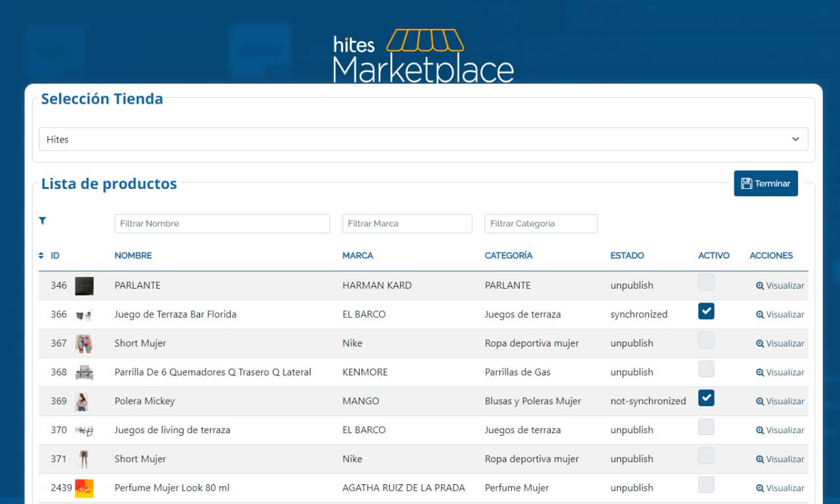
Task: Visualizar Perfume Mujer Look 80 ml
Action: pyautogui.click(x=780, y=488)
